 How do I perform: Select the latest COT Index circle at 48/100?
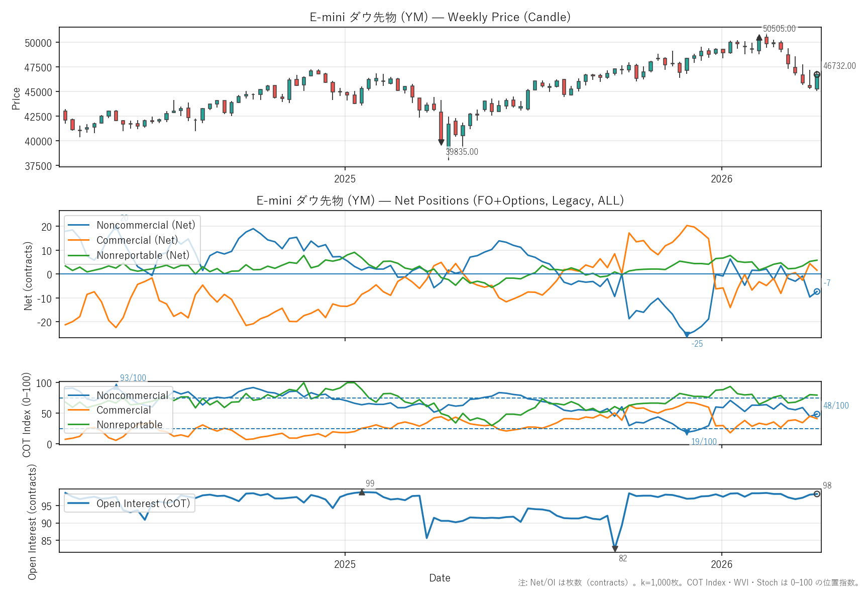click(817, 414)
